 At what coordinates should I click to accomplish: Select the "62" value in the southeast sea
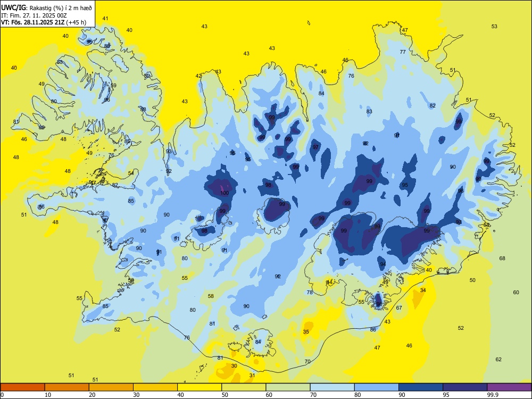click(x=498, y=359)
